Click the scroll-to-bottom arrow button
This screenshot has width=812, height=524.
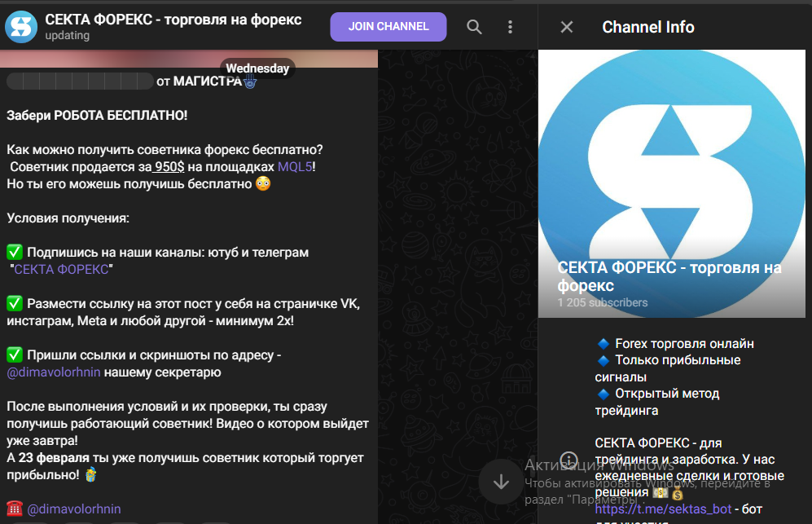(x=501, y=482)
